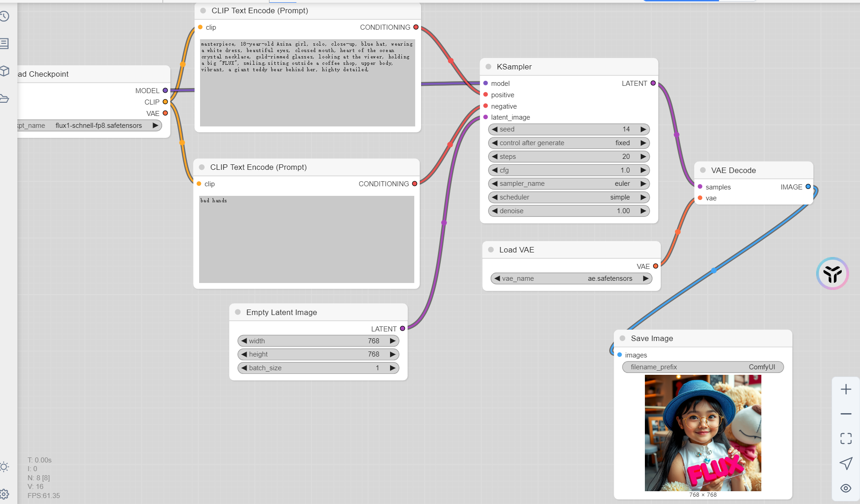Click the KSampler LATENT output port

click(653, 83)
